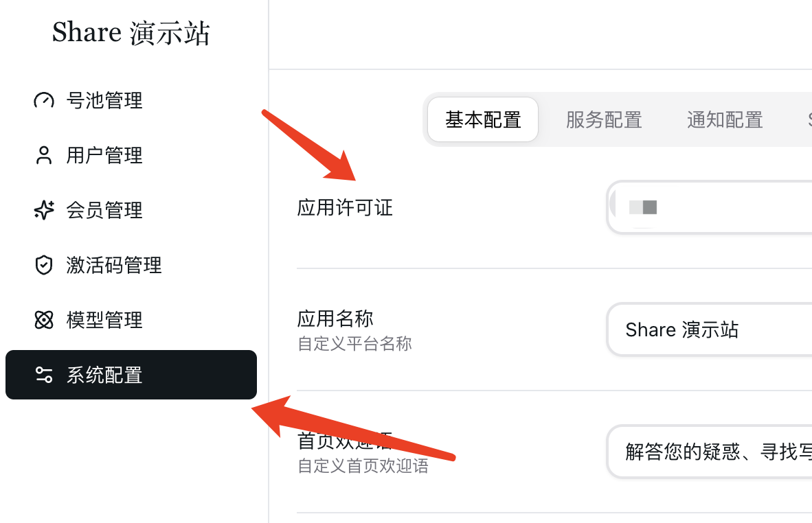The image size is (812, 523).
Task: Click the shield check icon beside 激活码管理
Action: (x=44, y=265)
